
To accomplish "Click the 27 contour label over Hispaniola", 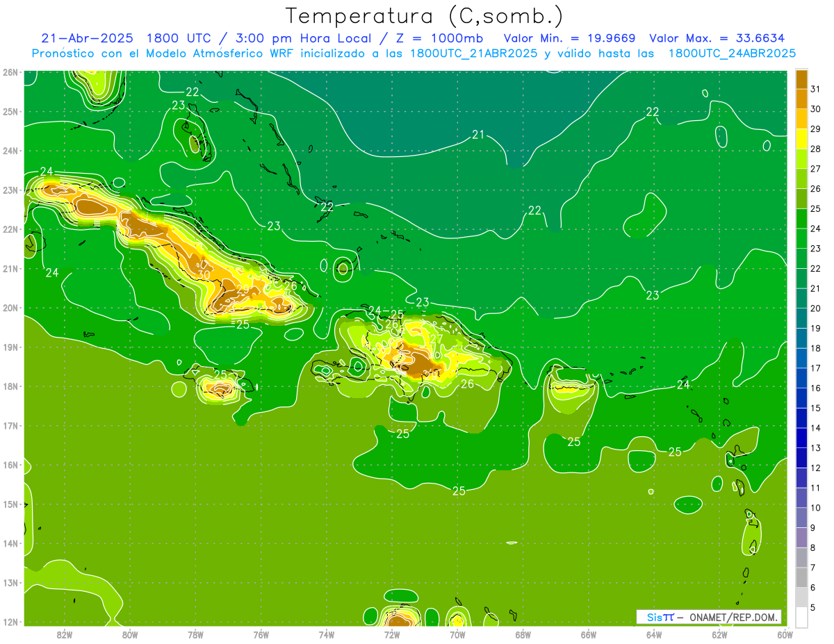I will tap(436, 339).
